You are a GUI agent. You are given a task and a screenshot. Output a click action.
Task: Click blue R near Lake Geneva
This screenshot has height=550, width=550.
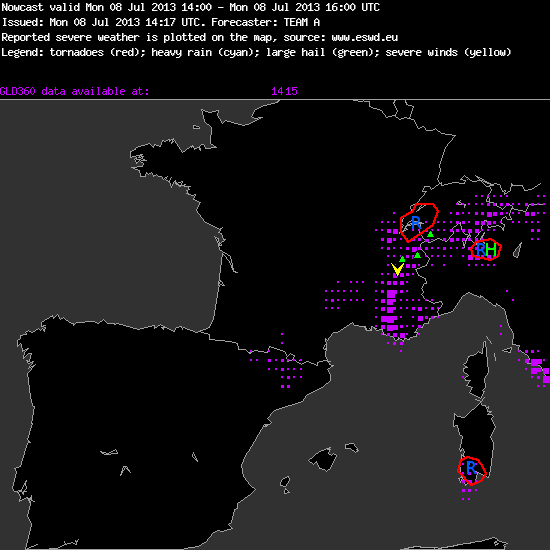click(416, 223)
